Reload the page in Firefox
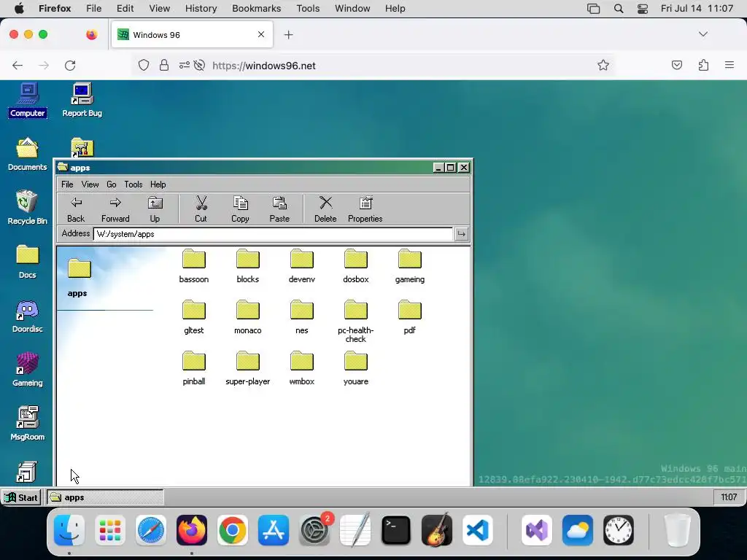Viewport: 747px width, 560px height. click(x=70, y=66)
